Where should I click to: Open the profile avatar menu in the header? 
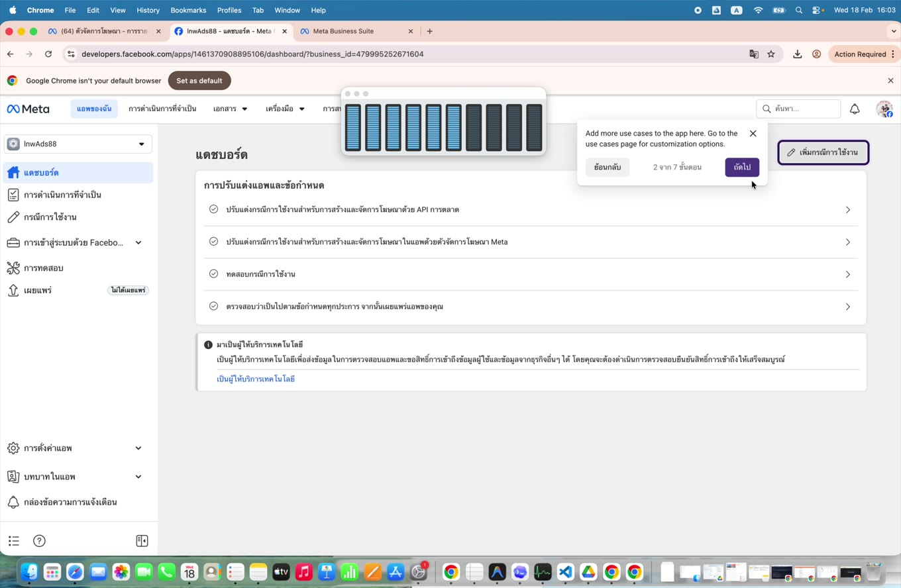pos(884,109)
